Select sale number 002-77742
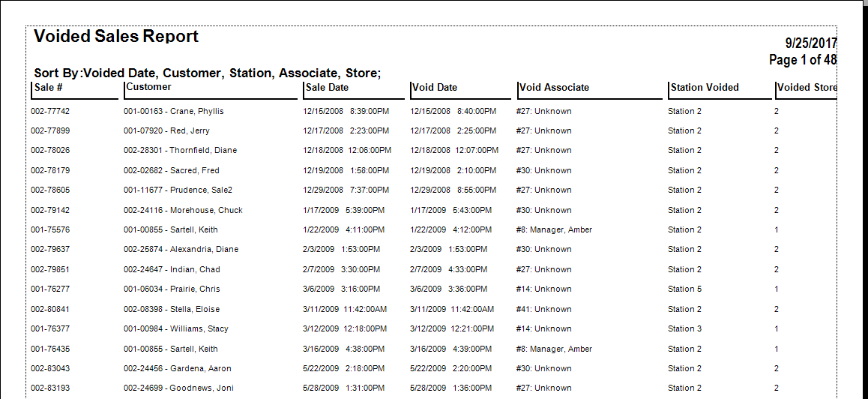Image resolution: width=868 pixels, height=399 pixels. [x=50, y=111]
